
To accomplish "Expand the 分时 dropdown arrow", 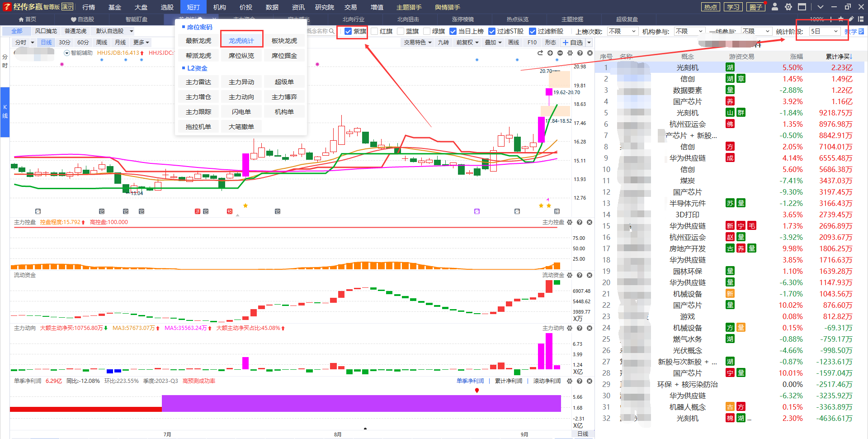I will click(33, 43).
